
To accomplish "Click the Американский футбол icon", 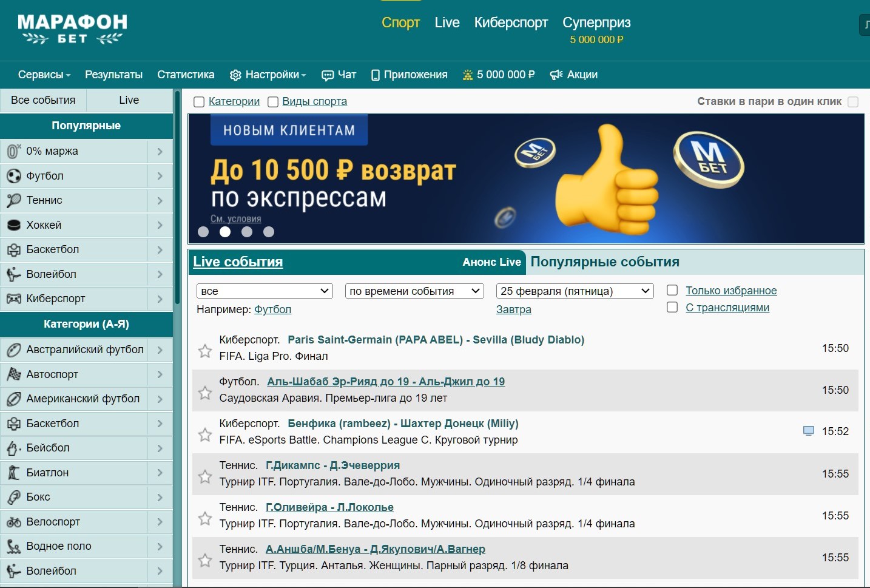I will coord(13,399).
